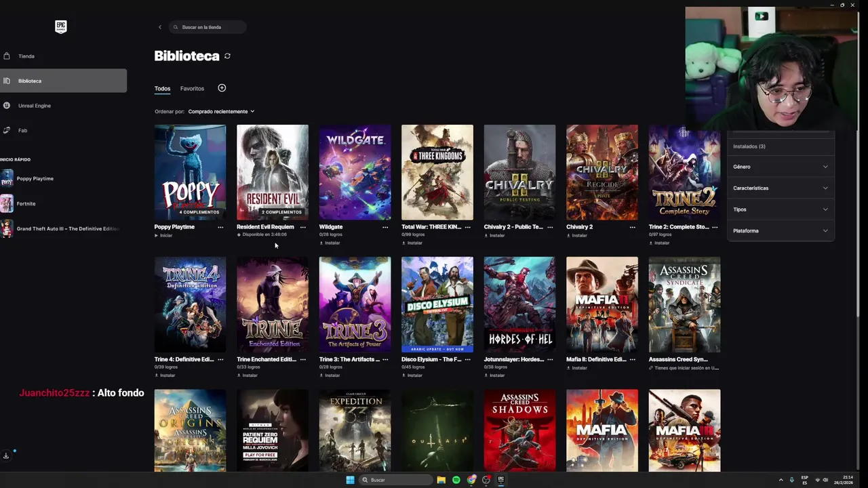Install Trine 2: Complete Story
868x488 pixels.
pyautogui.click(x=659, y=243)
